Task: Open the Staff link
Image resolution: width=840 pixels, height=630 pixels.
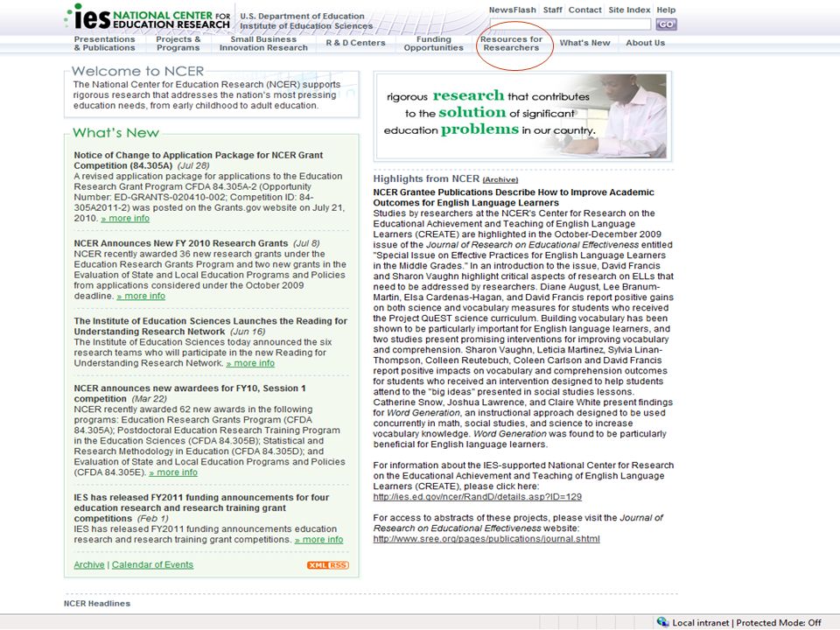Action: (x=552, y=10)
